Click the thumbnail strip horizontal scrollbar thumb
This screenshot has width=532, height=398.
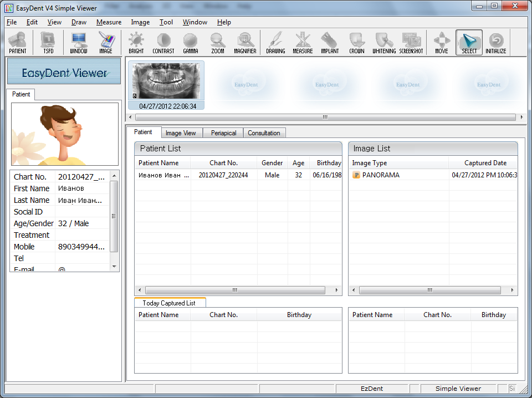click(x=325, y=117)
